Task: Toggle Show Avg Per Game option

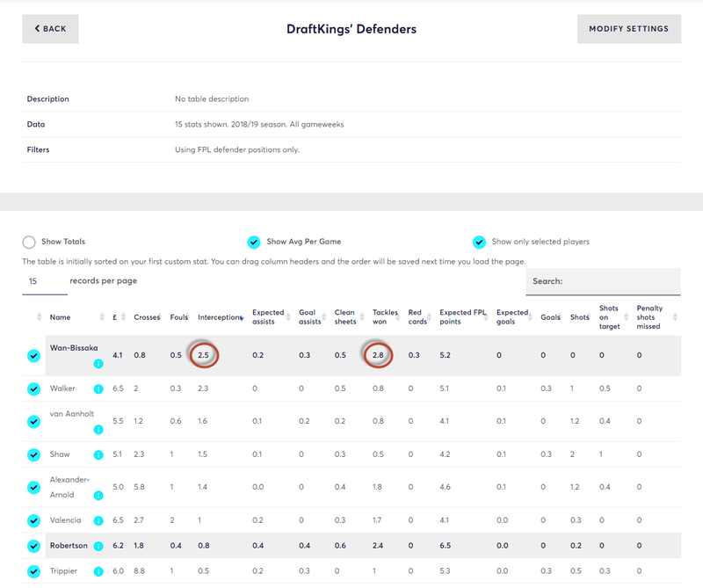Action: [x=254, y=243]
